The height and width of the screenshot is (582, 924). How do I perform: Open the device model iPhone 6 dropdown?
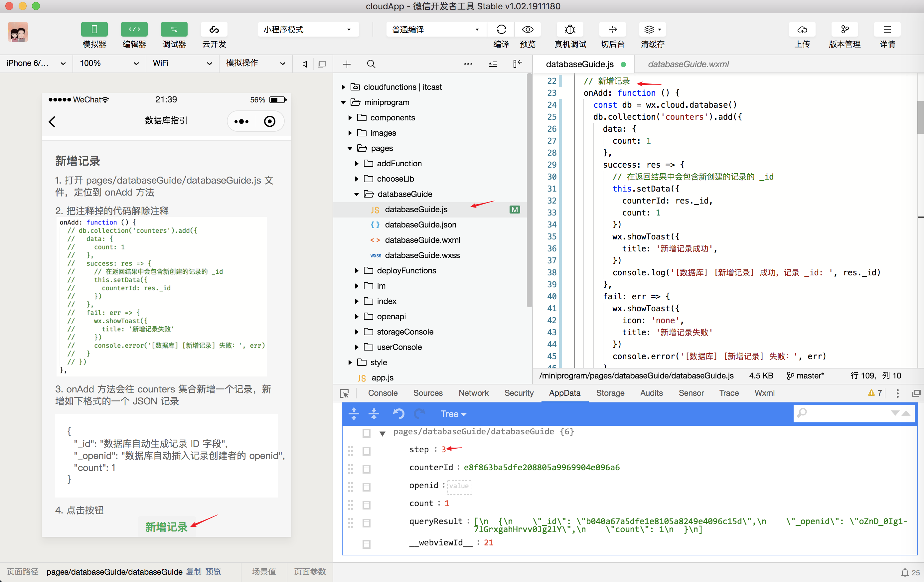point(36,63)
